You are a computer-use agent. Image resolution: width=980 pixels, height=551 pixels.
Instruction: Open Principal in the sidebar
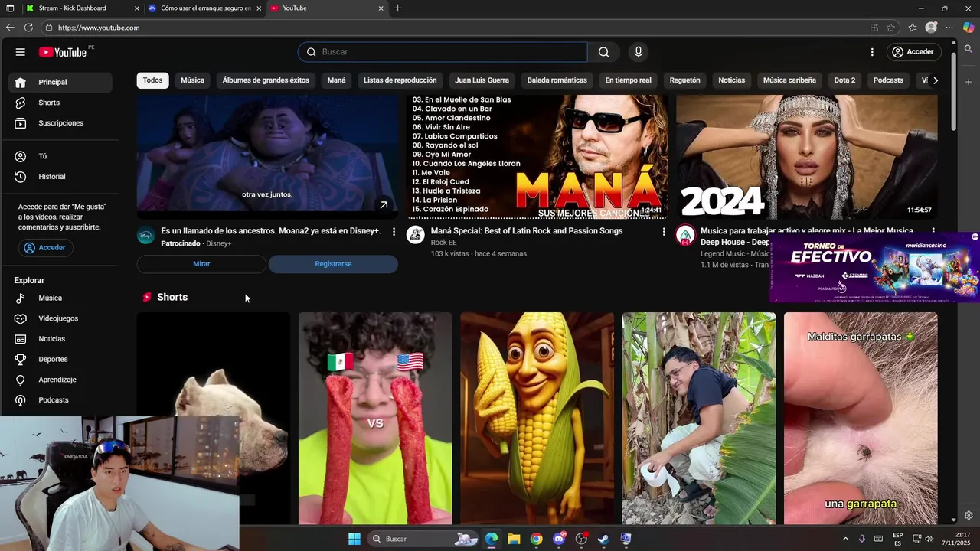coord(61,82)
